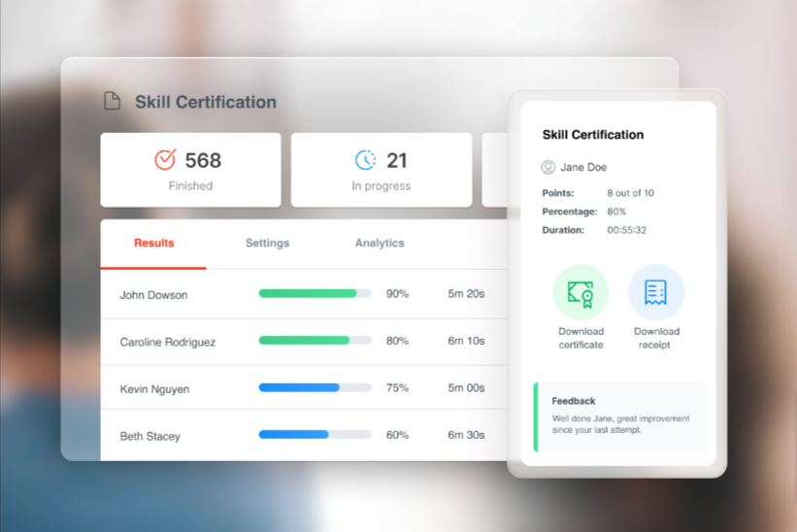Open the Results tab
Viewport: 797px width, 532px height.
tap(153, 243)
